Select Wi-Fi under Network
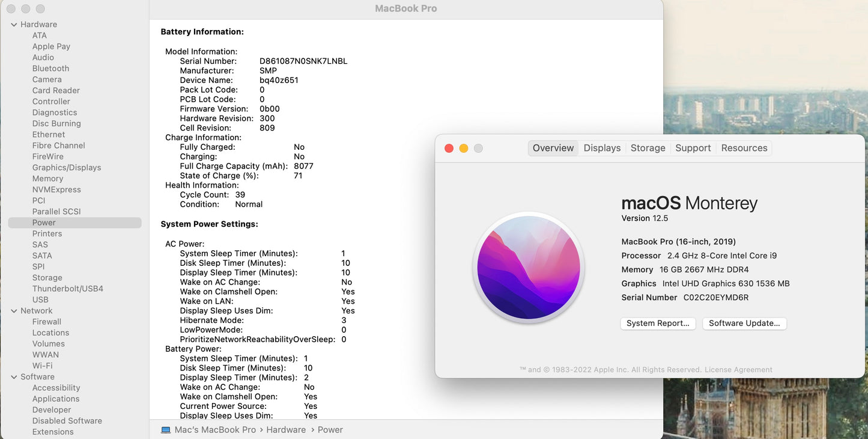This screenshot has height=439, width=868. click(42, 365)
